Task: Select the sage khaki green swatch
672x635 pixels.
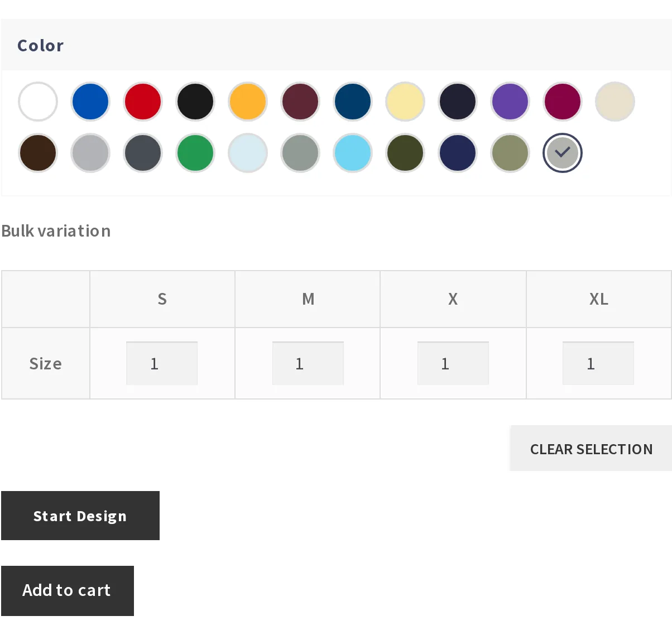Action: [x=510, y=153]
